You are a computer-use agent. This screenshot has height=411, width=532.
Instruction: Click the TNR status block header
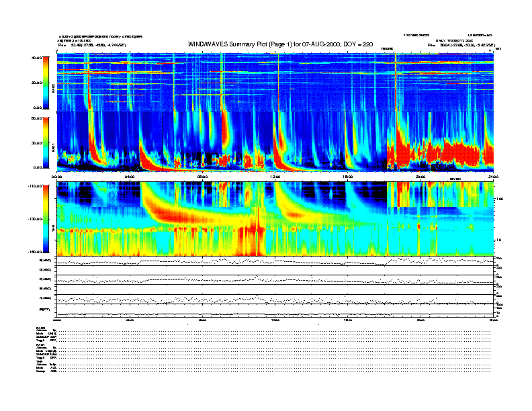tap(39, 361)
